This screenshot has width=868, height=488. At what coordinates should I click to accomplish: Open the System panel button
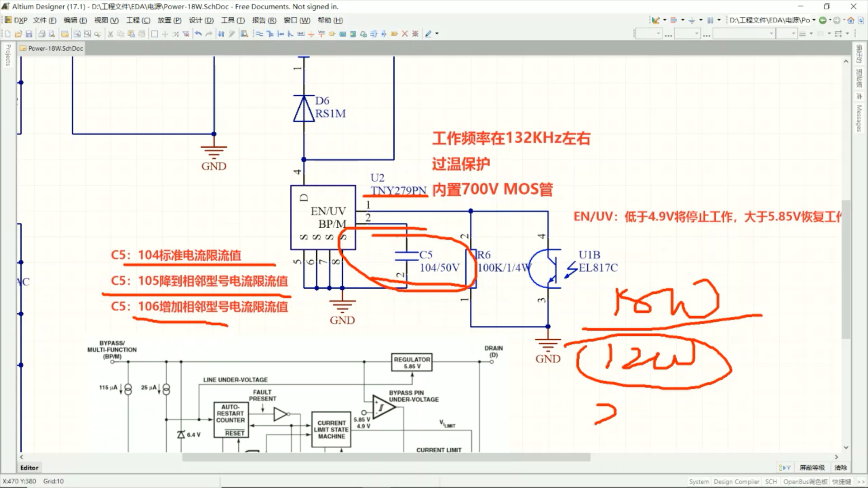(x=699, y=482)
